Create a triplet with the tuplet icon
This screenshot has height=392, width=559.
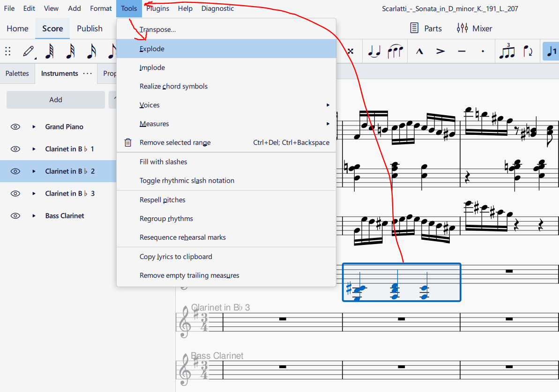click(507, 52)
